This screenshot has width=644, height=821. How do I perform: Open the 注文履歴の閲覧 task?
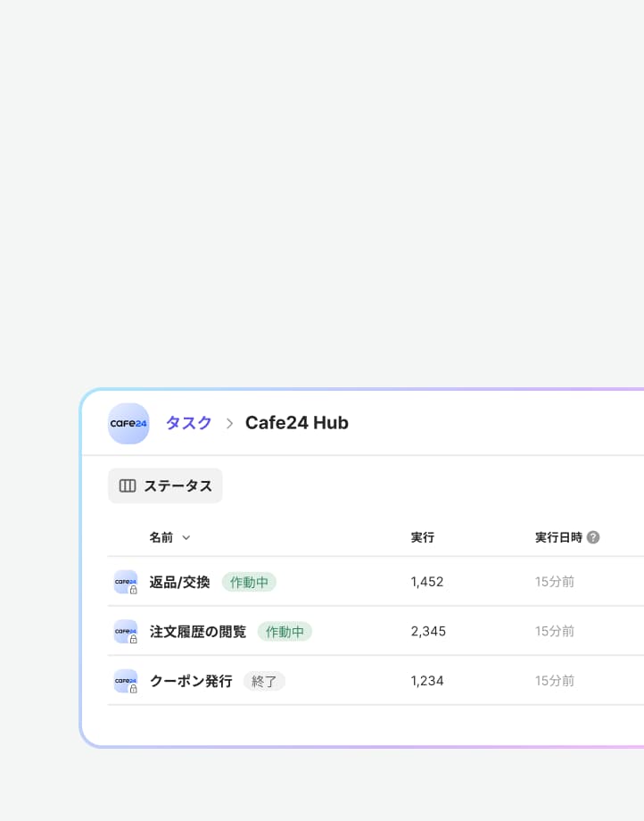(197, 632)
